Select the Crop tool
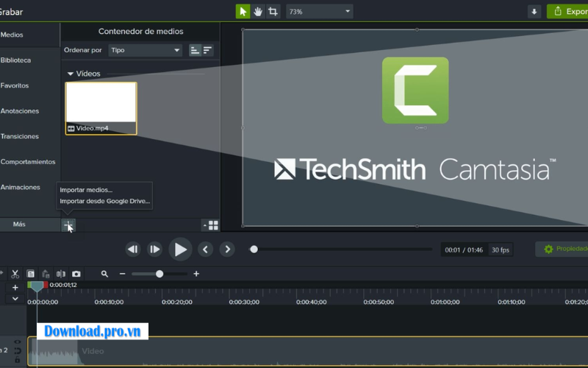This screenshot has height=368, width=588. (273, 12)
